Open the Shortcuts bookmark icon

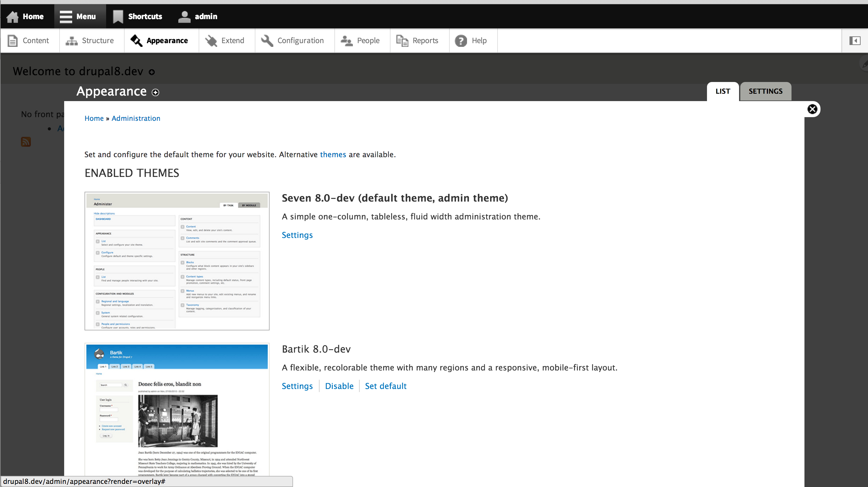[x=118, y=17]
